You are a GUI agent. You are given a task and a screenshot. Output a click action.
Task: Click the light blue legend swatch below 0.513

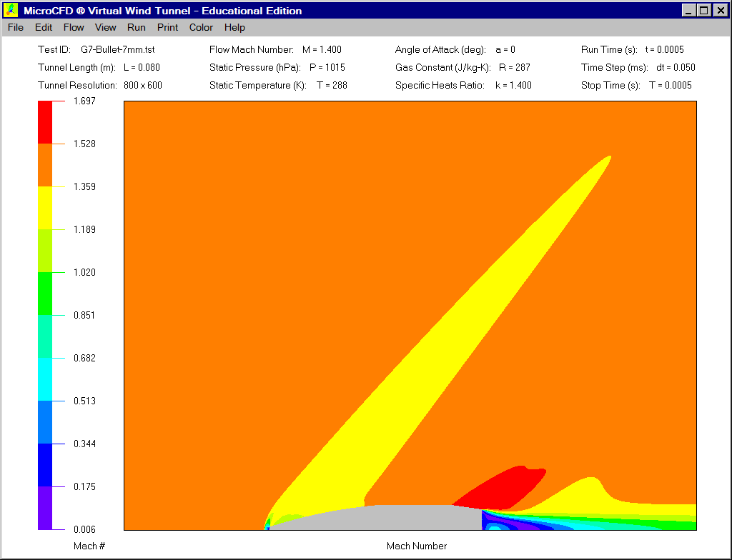point(45,422)
